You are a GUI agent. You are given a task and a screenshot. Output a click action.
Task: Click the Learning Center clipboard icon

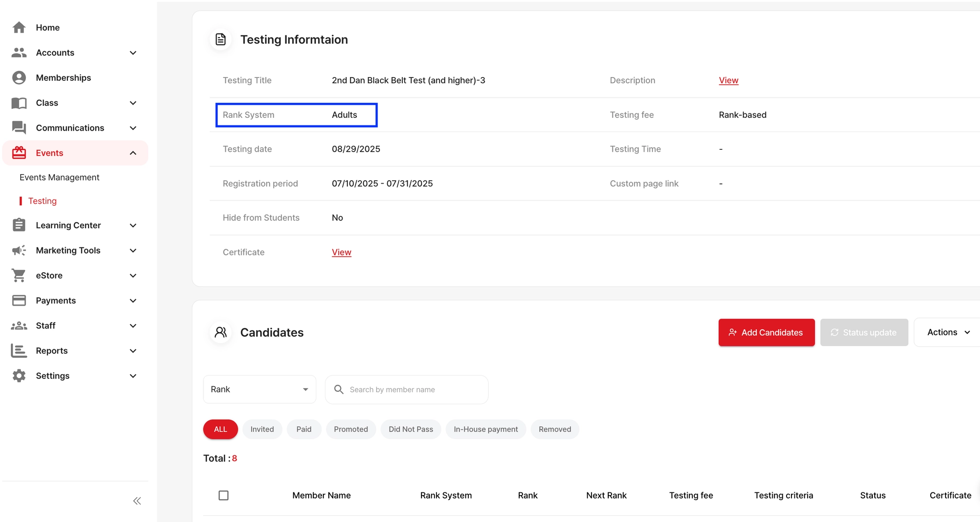coord(19,225)
